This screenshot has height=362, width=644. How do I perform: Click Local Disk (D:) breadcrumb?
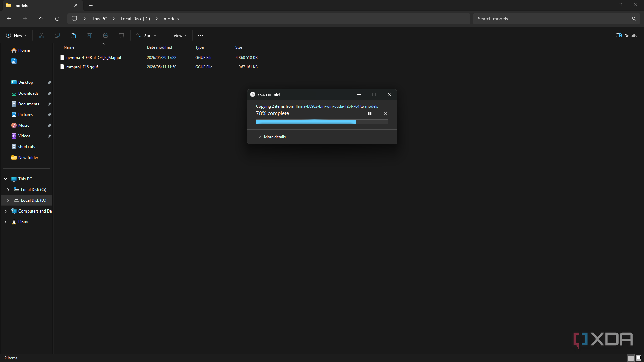tap(135, 19)
